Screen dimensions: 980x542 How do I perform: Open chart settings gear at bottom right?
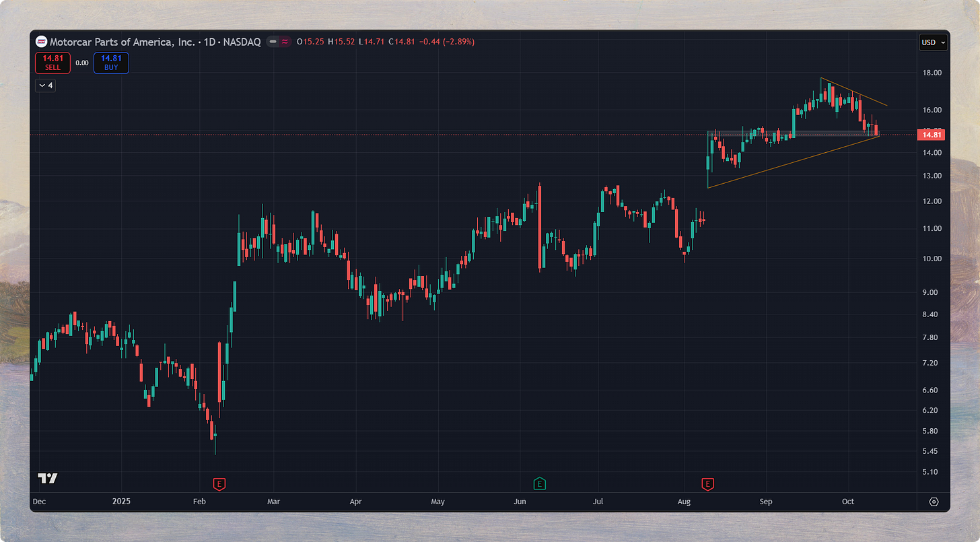coord(934,502)
